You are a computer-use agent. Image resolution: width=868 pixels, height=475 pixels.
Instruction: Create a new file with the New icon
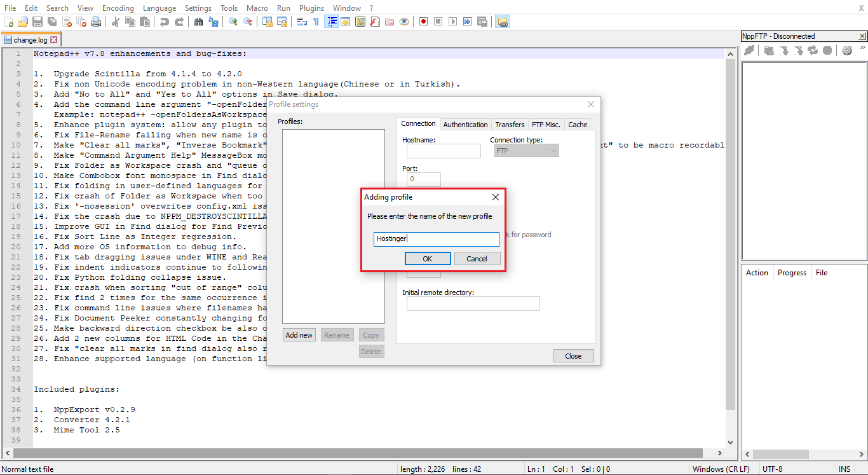pyautogui.click(x=9, y=21)
